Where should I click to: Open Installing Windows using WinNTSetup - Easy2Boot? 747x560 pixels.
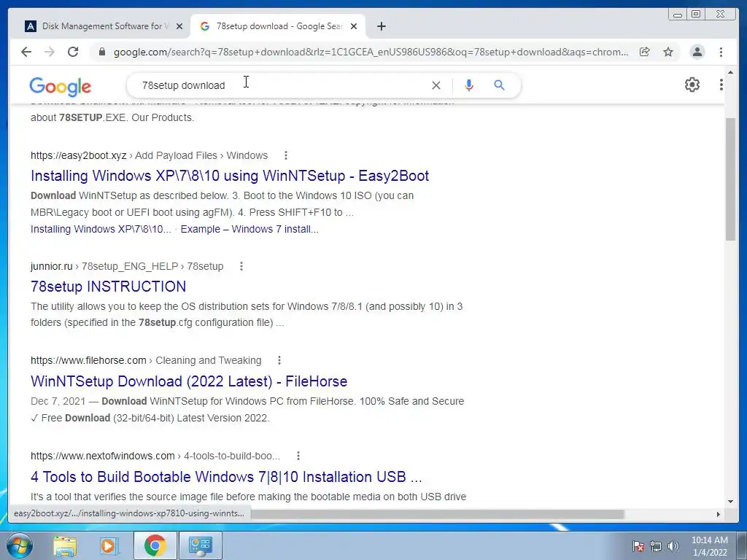pos(230,176)
